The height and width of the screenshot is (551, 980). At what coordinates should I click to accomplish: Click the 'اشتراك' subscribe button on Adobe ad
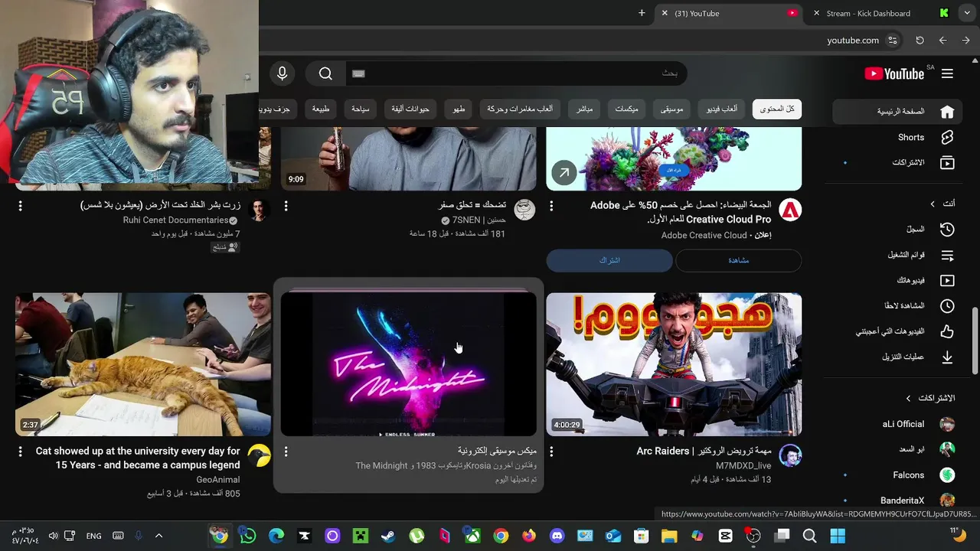click(609, 260)
